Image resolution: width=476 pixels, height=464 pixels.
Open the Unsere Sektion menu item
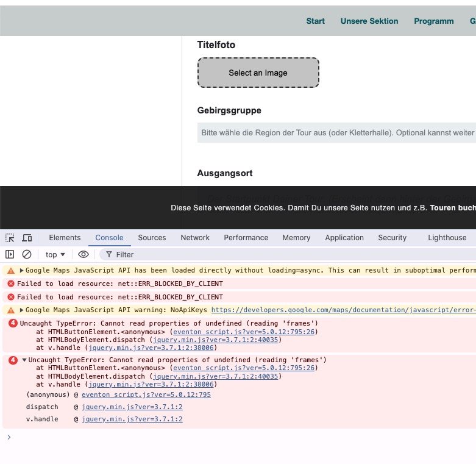click(x=369, y=21)
